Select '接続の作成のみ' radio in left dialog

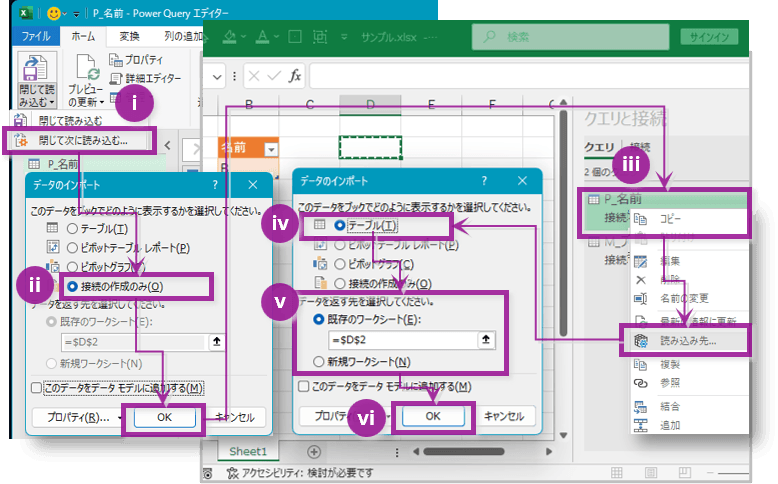tap(72, 286)
